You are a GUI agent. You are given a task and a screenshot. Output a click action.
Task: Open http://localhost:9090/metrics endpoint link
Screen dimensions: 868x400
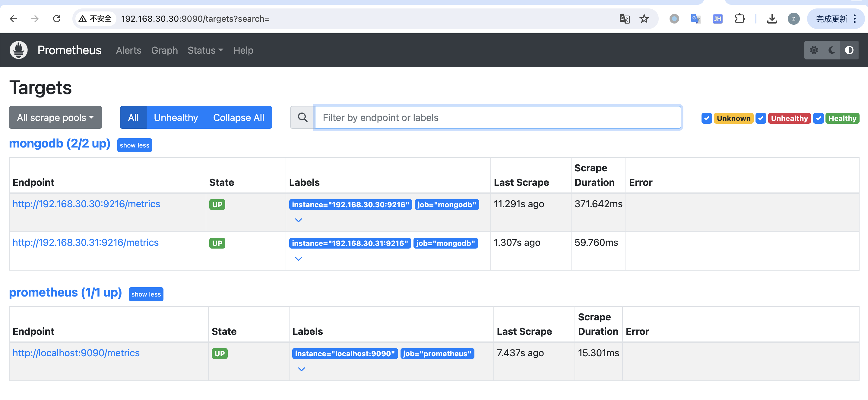(76, 352)
